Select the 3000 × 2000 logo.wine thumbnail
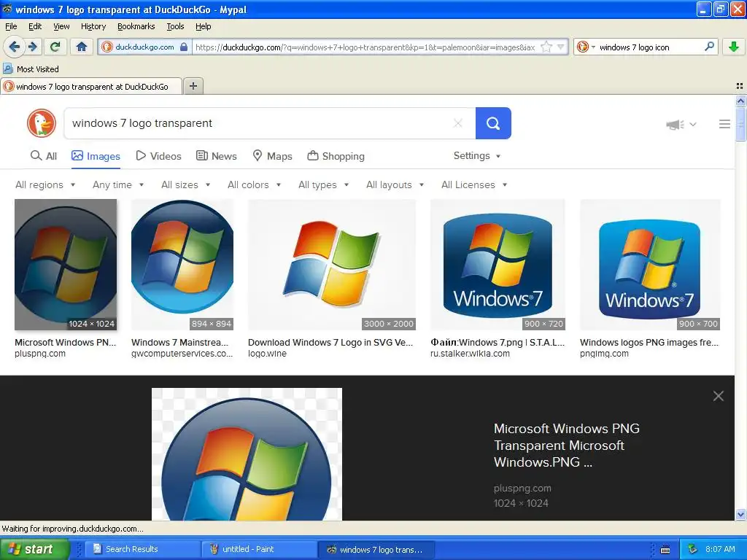 [x=332, y=265]
